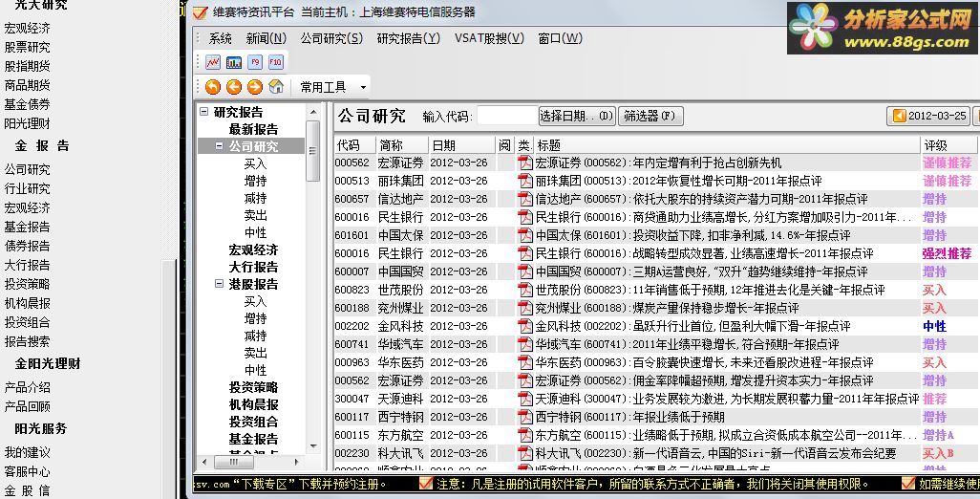Go to the home page icon
The image size is (980, 499).
[x=276, y=87]
